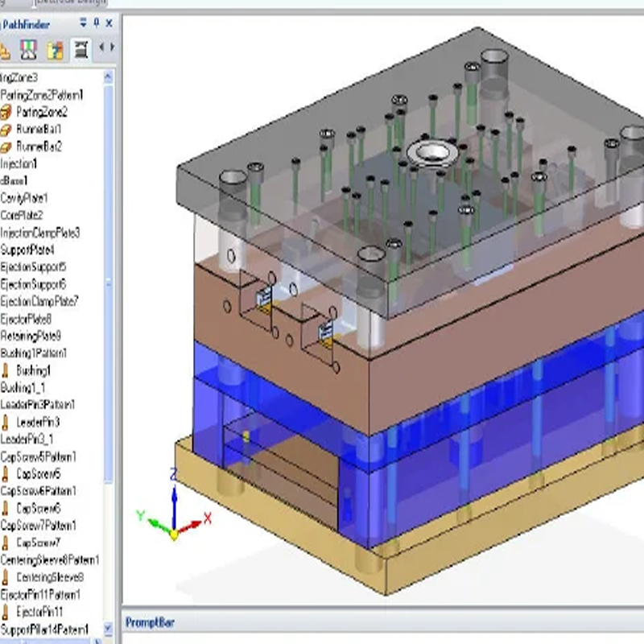Click the Bushing1 component icon
This screenshot has width=644, height=644.
coord(6,370)
